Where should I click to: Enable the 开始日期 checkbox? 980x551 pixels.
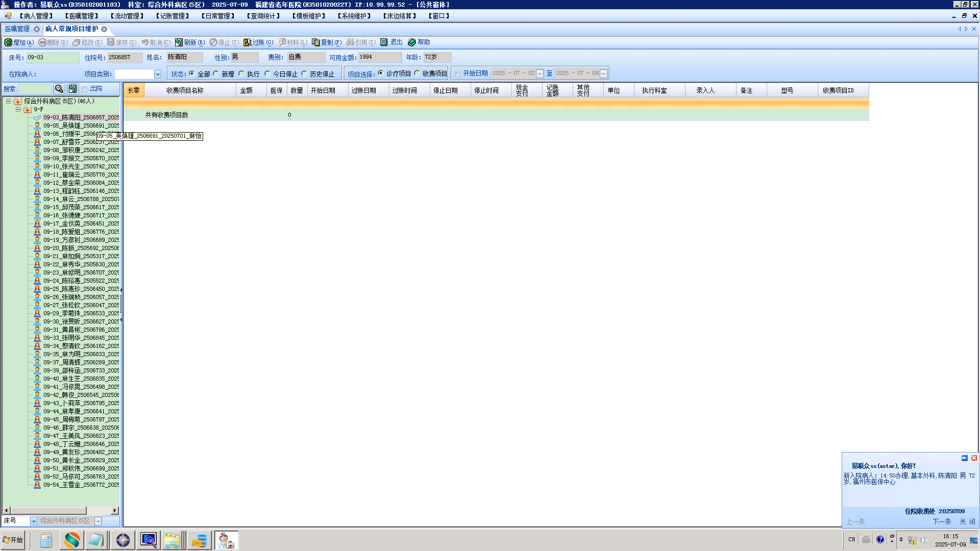click(x=457, y=74)
